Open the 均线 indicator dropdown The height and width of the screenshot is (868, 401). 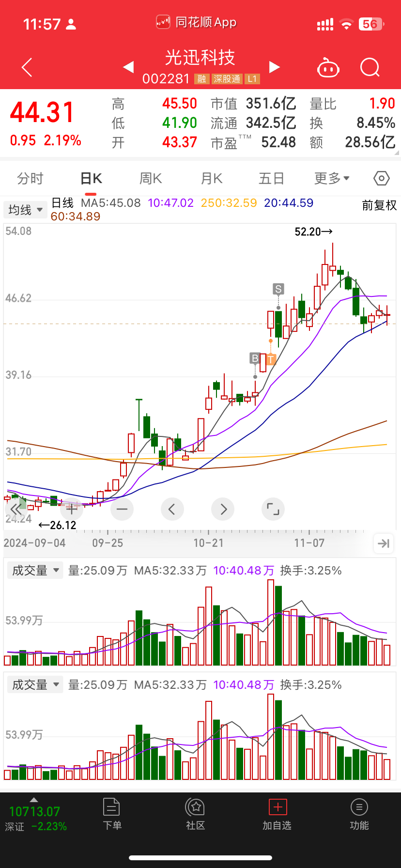click(25, 210)
